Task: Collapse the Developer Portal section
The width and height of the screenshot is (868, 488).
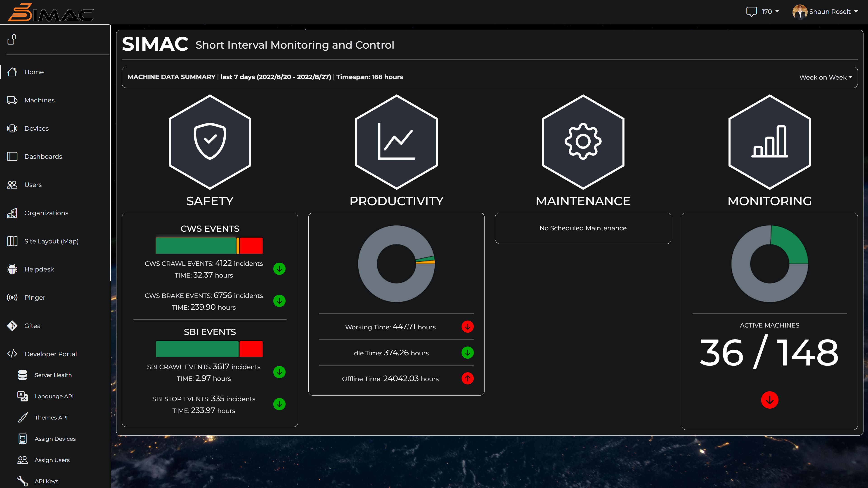Action: (x=51, y=354)
